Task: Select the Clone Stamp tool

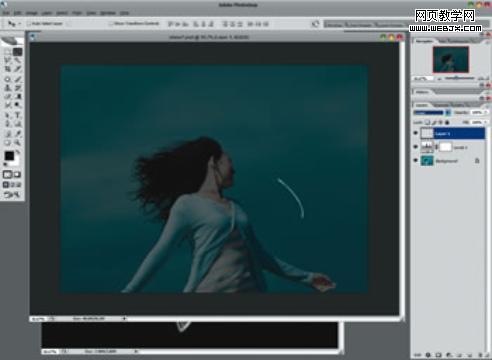Action: pos(8,88)
